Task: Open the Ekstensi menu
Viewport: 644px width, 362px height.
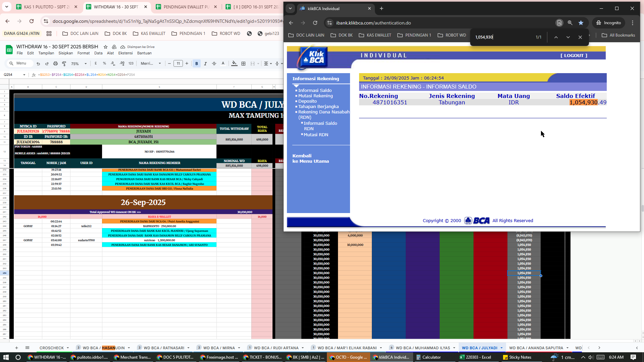Action: [x=125, y=53]
